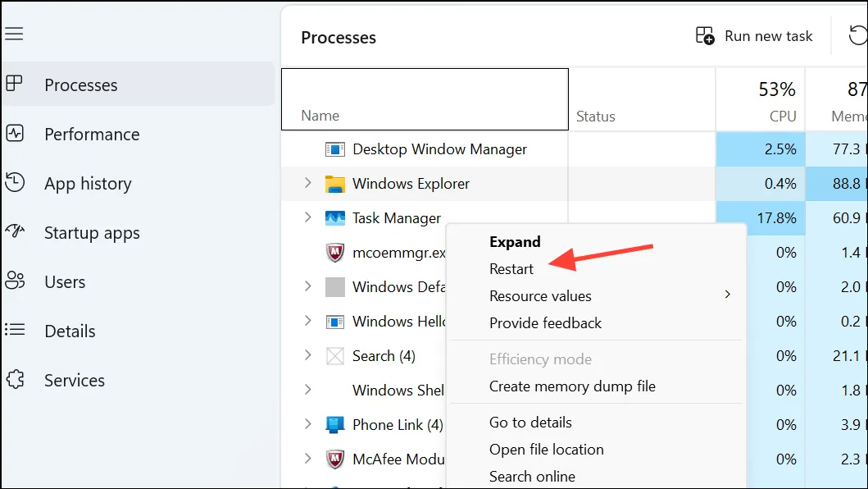Sort by the Name column header

(x=425, y=99)
